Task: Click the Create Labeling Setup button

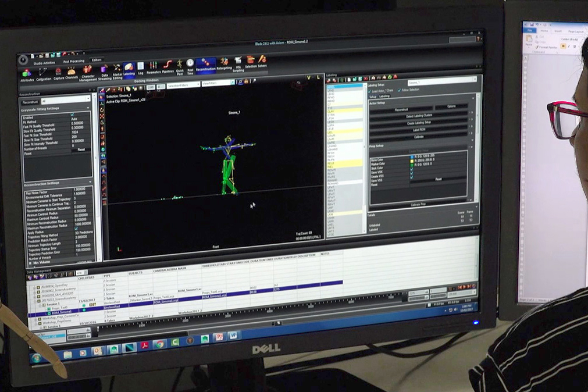Action: [x=419, y=122]
